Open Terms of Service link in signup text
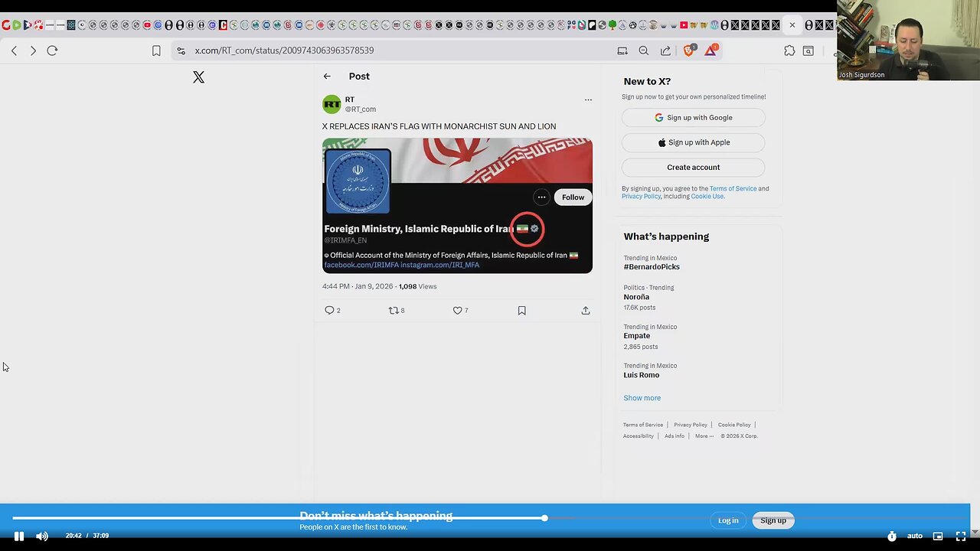Screen dimensions: 980x551 [733, 188]
